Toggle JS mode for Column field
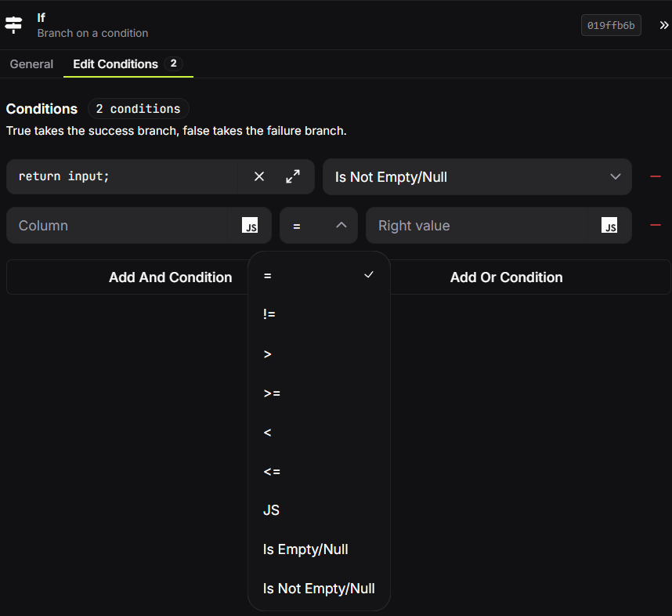 [x=250, y=225]
